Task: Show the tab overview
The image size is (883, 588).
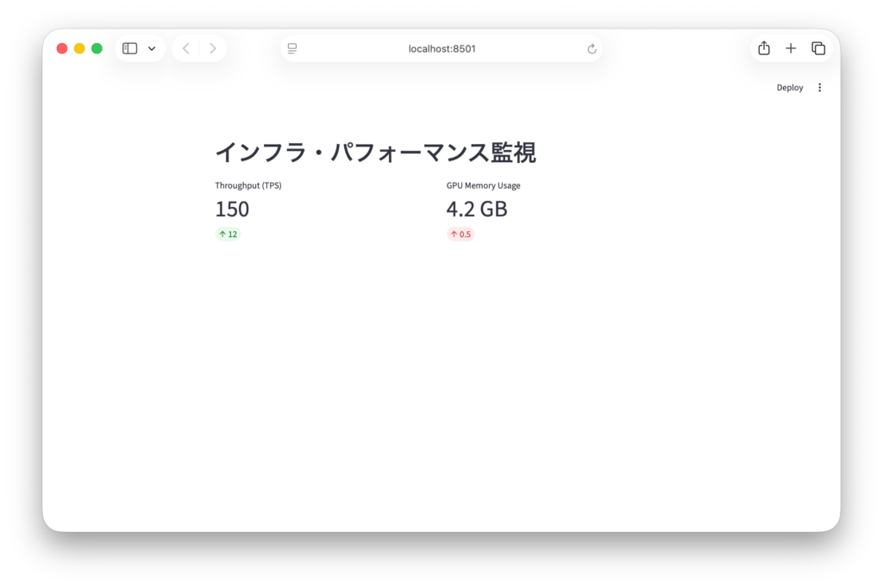Action: (818, 48)
